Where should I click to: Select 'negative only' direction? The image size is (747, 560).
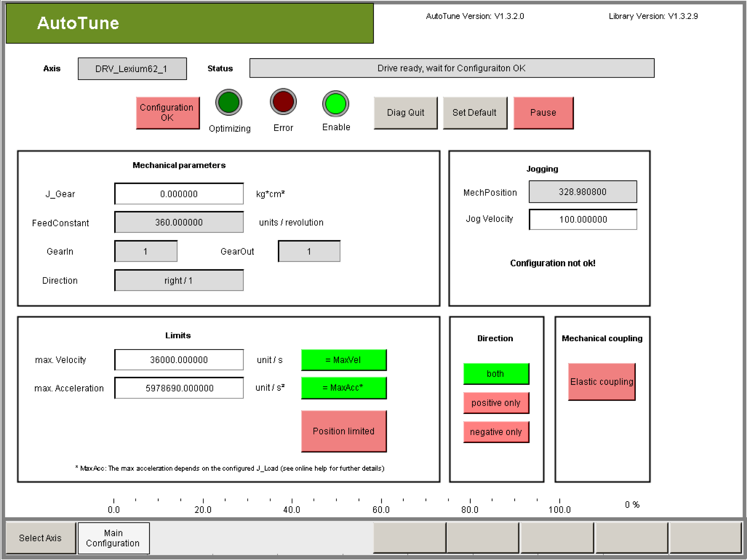[x=496, y=432]
